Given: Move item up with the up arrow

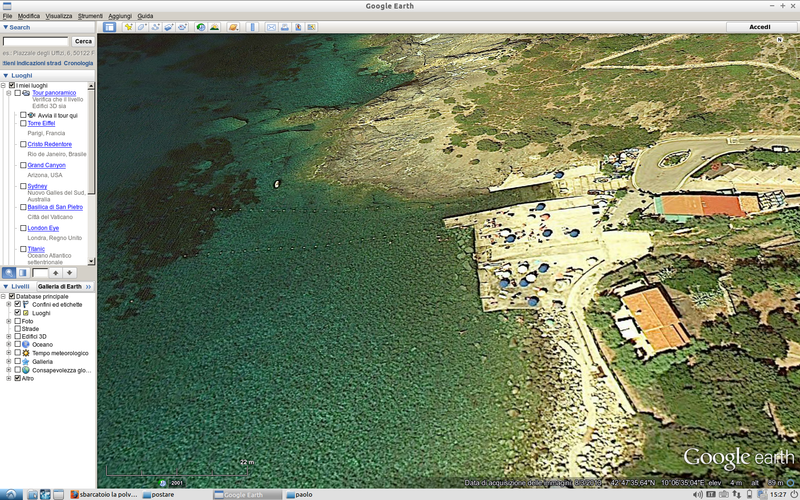Looking at the screenshot, I should [56, 273].
